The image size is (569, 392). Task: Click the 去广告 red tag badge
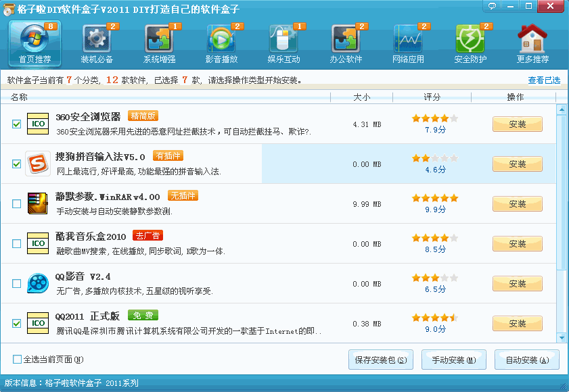pos(147,235)
